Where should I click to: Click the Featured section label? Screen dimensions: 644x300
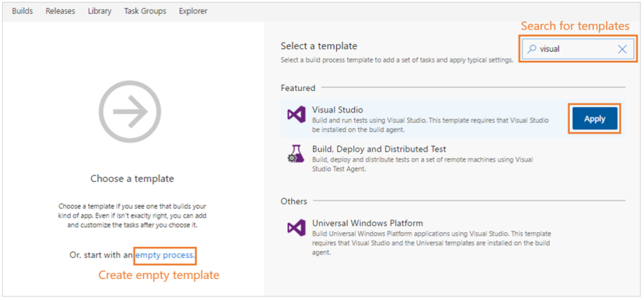coord(298,87)
